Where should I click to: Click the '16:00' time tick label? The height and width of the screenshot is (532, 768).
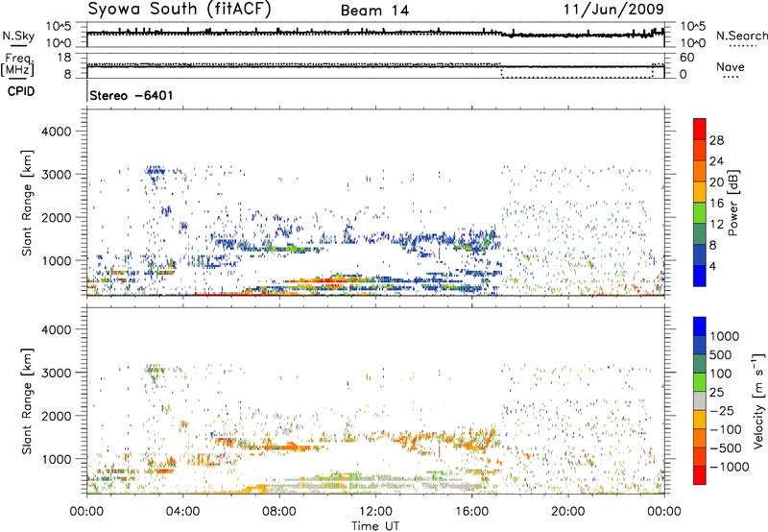point(471,512)
